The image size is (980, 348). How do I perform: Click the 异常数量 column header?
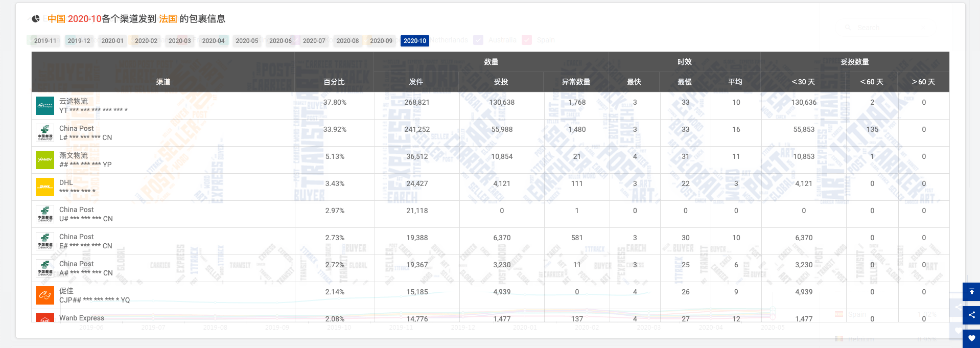(x=576, y=82)
